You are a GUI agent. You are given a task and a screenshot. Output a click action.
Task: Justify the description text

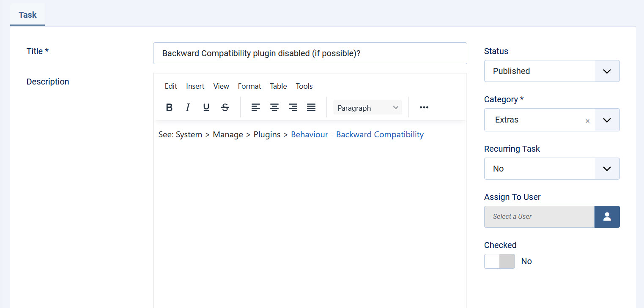[311, 107]
